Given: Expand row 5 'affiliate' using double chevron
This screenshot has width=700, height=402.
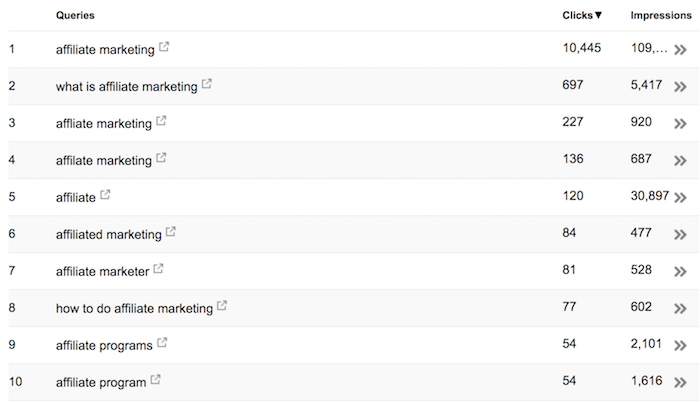Looking at the screenshot, I should 680,197.
